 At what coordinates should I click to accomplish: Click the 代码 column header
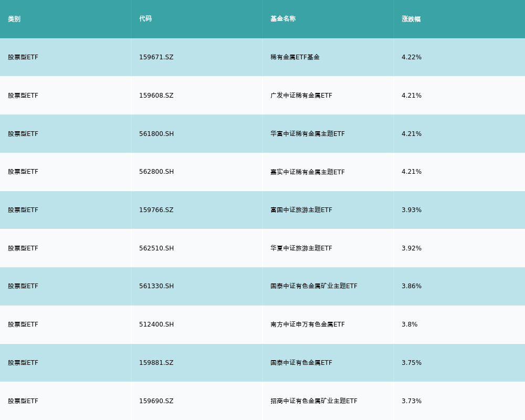pos(145,19)
